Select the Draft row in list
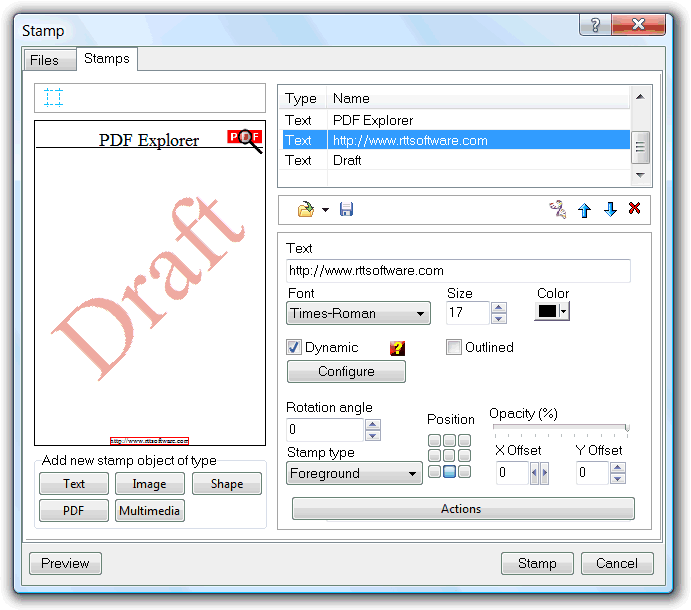 tap(456, 160)
